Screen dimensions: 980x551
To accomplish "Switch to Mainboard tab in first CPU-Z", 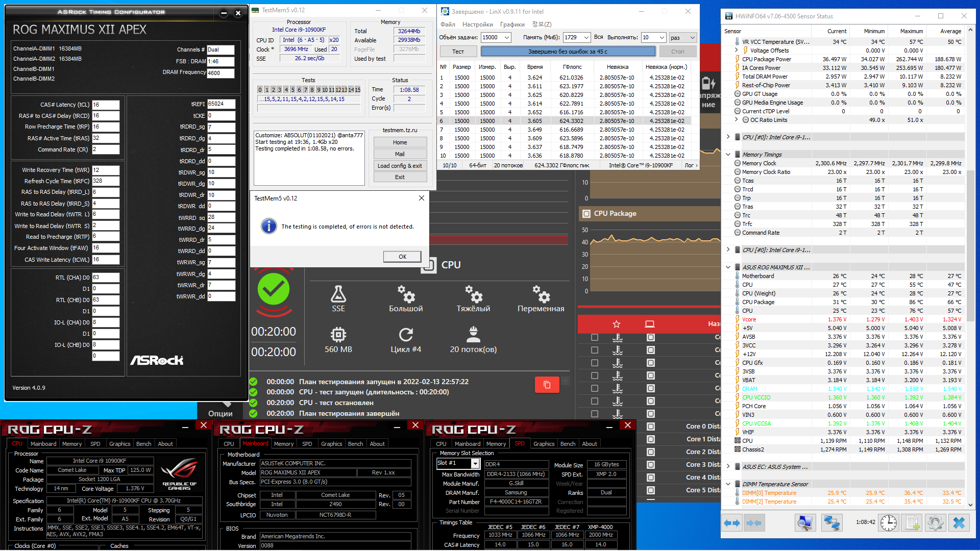I will click(43, 444).
